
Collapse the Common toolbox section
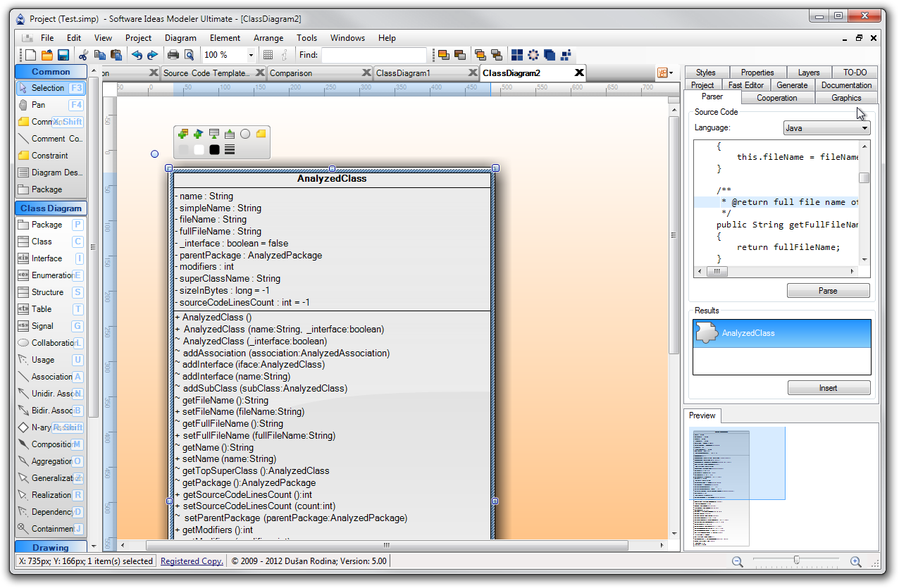(51, 71)
